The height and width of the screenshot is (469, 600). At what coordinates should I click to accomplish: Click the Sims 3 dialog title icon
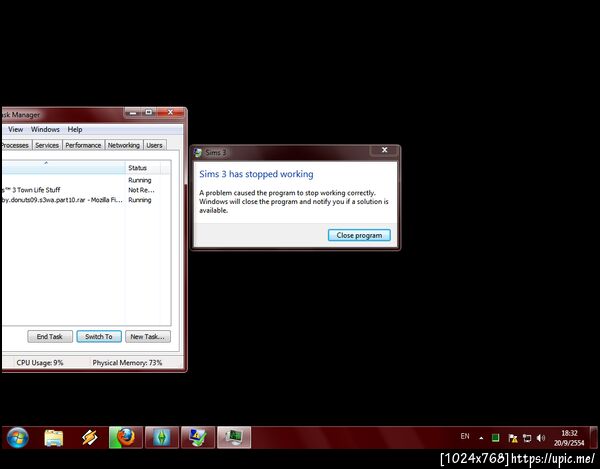[x=198, y=153]
